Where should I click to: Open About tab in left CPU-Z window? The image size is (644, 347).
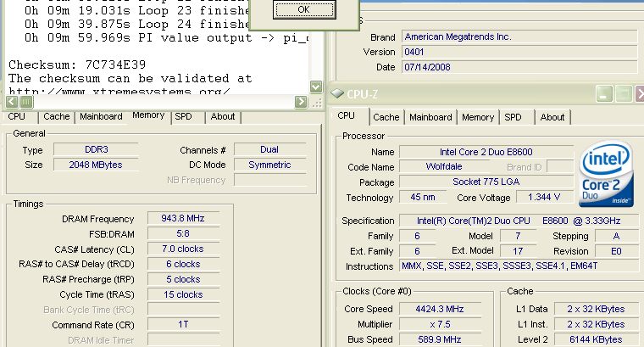223,117
